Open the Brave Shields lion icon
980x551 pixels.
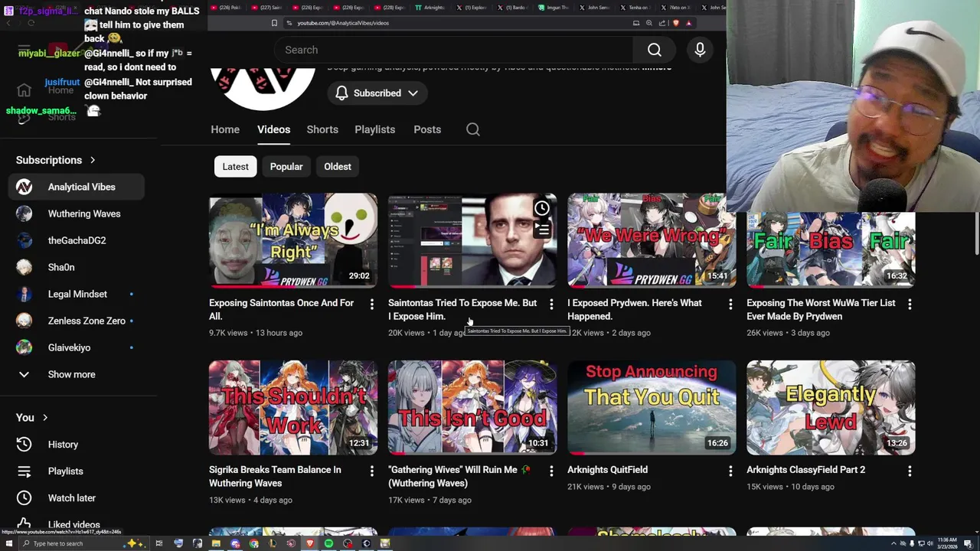676,23
